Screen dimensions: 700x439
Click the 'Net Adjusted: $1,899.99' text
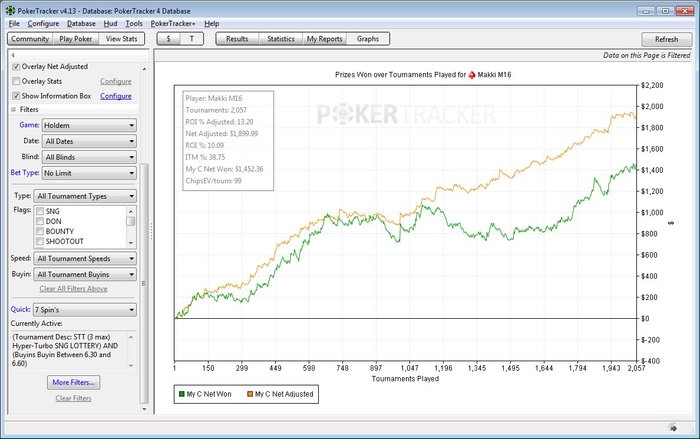(x=221, y=134)
